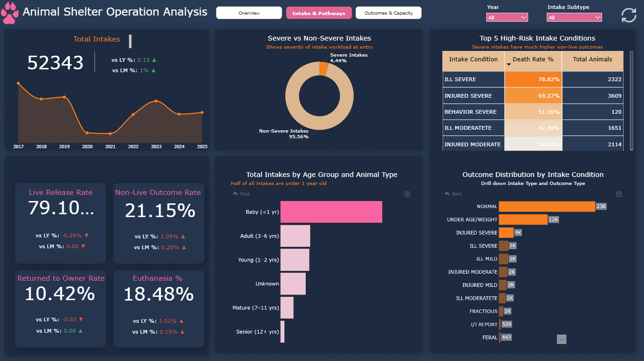Click the FERAL category label

pyautogui.click(x=490, y=337)
